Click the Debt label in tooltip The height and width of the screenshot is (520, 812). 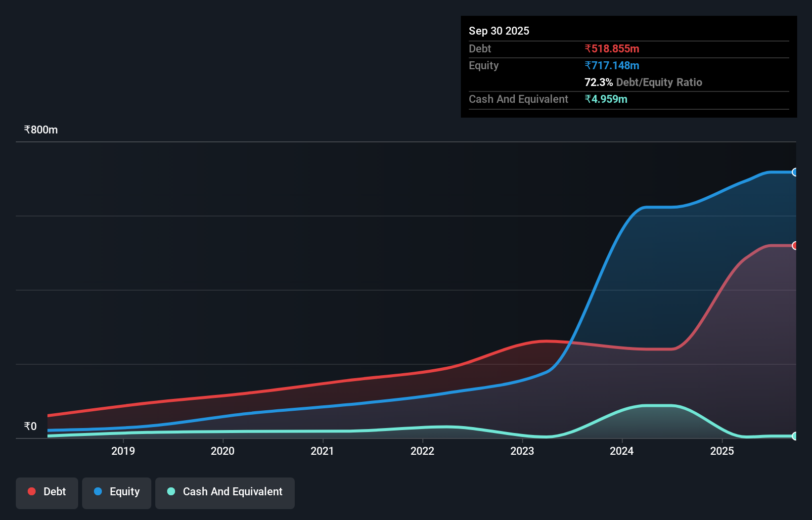point(480,48)
